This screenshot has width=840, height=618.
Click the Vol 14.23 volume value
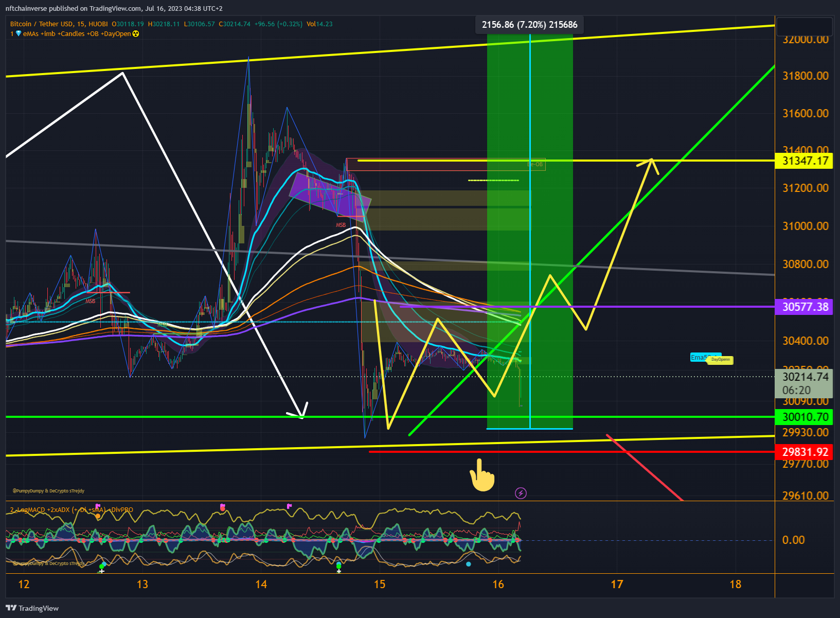pos(319,24)
